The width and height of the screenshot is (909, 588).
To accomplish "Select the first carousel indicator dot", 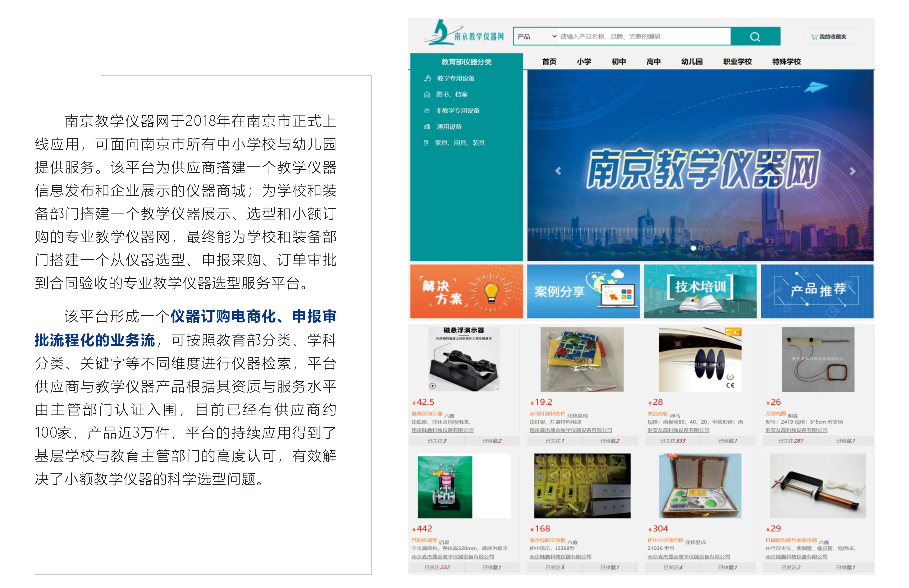I will click(x=693, y=248).
